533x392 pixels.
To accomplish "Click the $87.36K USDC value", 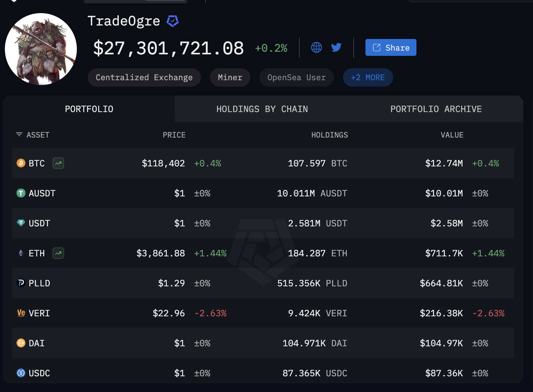I will click(444, 373).
